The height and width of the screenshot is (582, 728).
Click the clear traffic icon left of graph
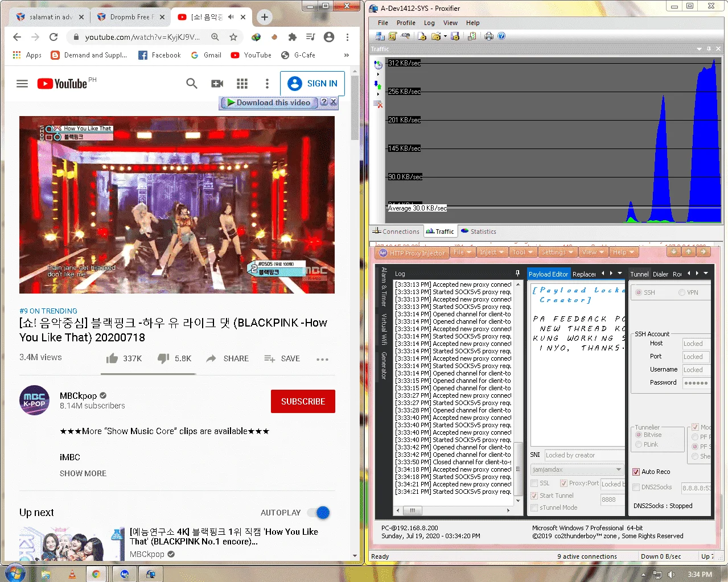tap(378, 104)
